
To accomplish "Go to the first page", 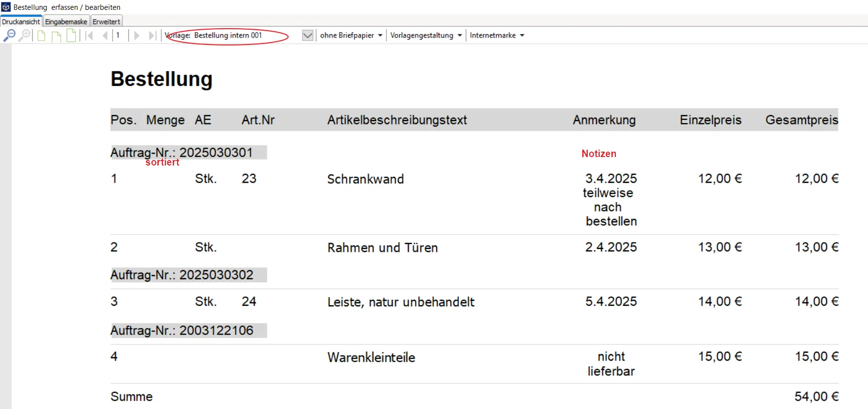I will coord(89,36).
